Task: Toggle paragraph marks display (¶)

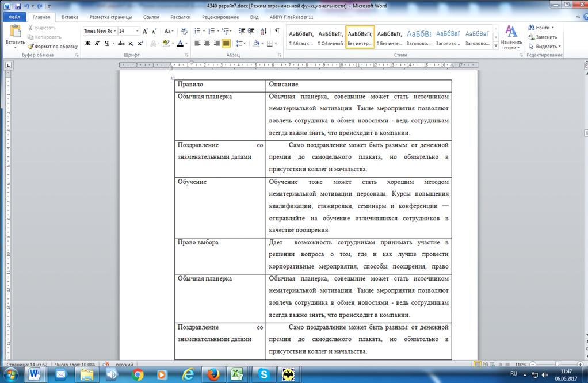Action: 277,31
